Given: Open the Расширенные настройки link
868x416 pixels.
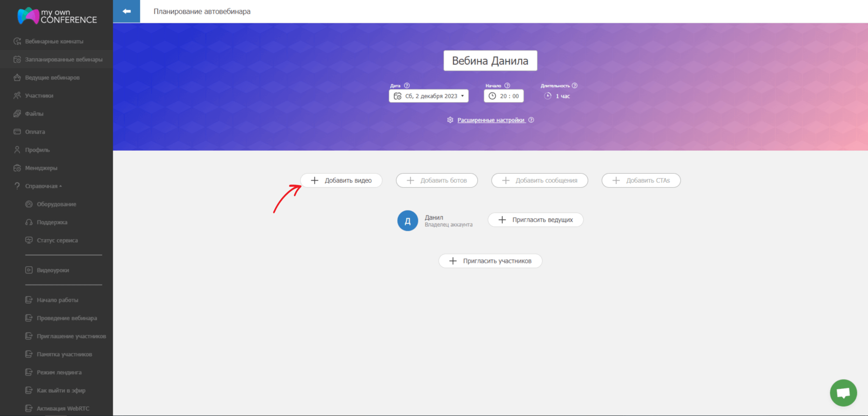Looking at the screenshot, I should tap(491, 120).
